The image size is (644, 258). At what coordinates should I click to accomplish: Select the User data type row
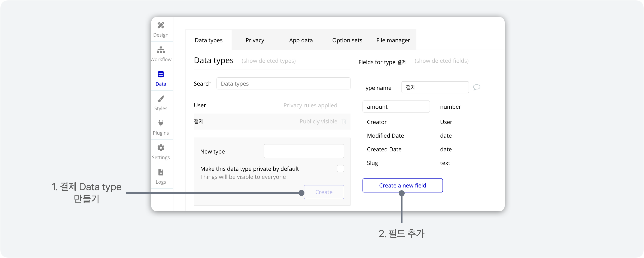click(x=272, y=105)
